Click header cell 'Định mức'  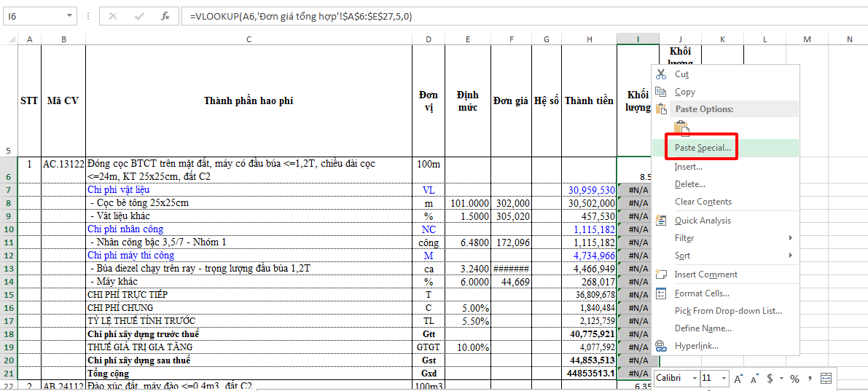click(469, 100)
